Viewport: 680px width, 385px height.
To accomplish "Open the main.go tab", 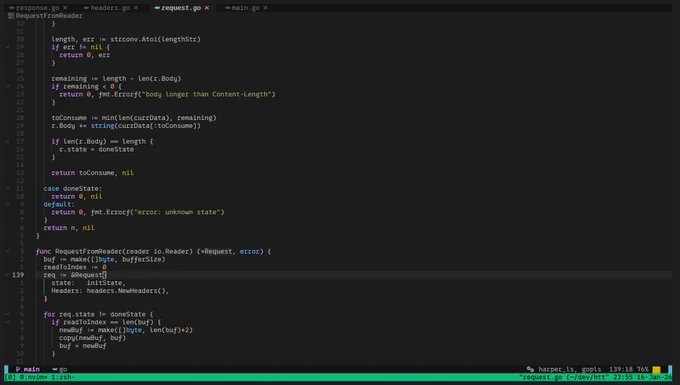I will (245, 8).
